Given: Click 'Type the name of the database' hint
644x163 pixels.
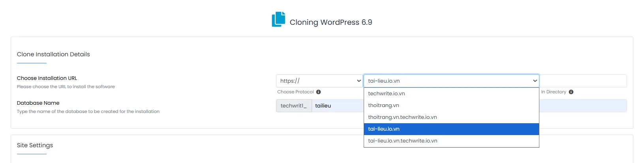Looking at the screenshot, I should tap(88, 111).
